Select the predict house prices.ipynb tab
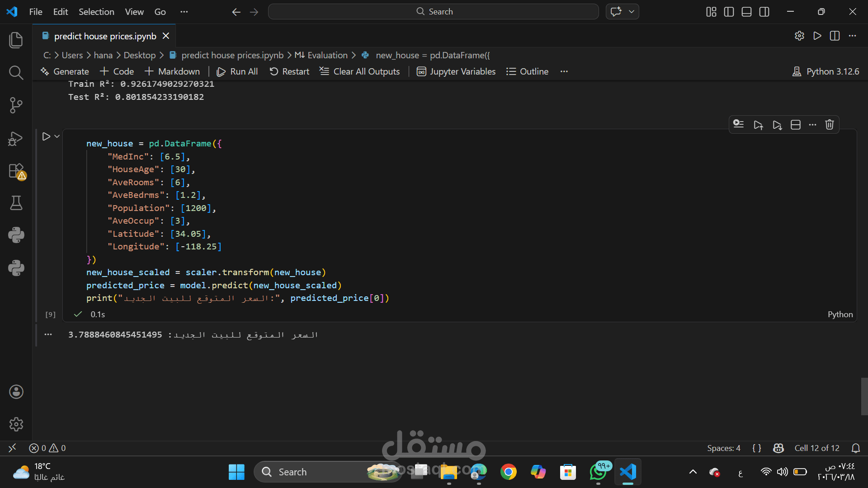This screenshot has height=488, width=868. (x=105, y=36)
